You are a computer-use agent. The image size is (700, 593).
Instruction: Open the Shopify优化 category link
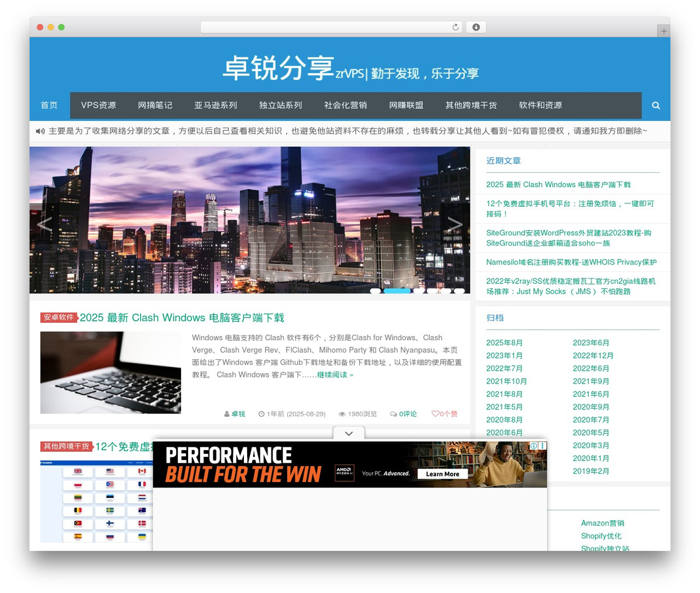(x=601, y=536)
